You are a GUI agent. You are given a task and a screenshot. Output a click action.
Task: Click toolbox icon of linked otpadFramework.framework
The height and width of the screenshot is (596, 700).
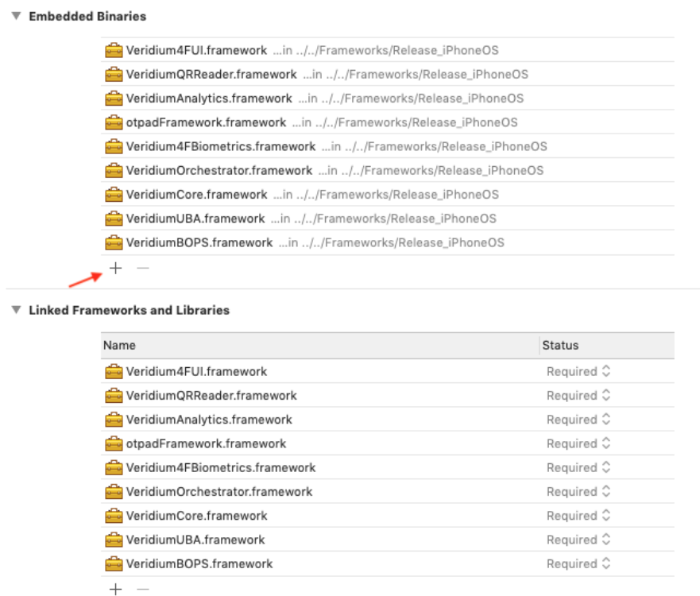pos(114,443)
